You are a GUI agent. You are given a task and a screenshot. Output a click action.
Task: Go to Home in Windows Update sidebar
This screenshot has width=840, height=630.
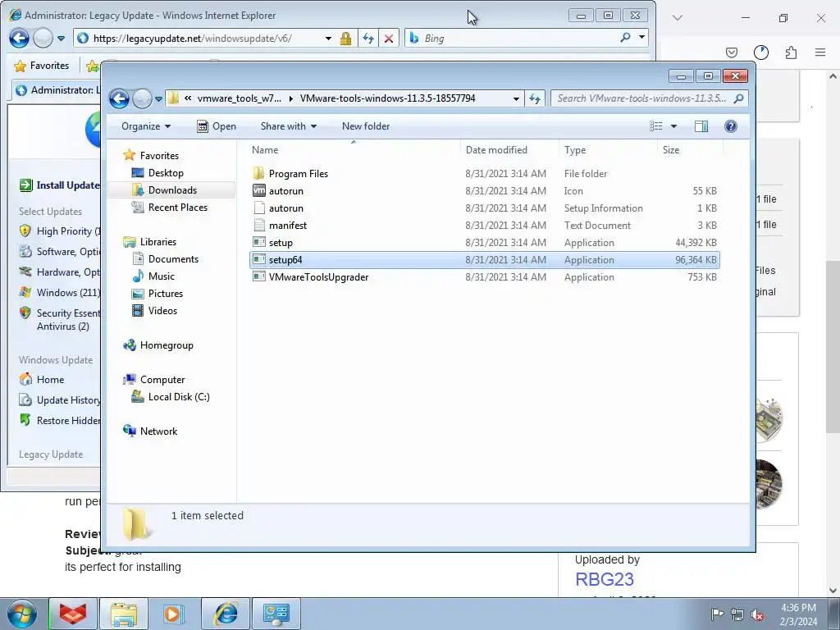point(42,380)
